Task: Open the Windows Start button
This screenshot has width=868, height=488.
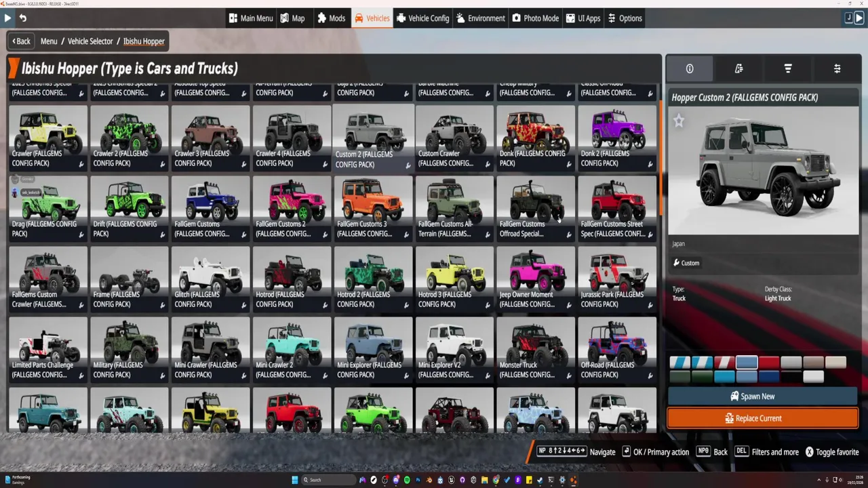Action: [x=295, y=480]
